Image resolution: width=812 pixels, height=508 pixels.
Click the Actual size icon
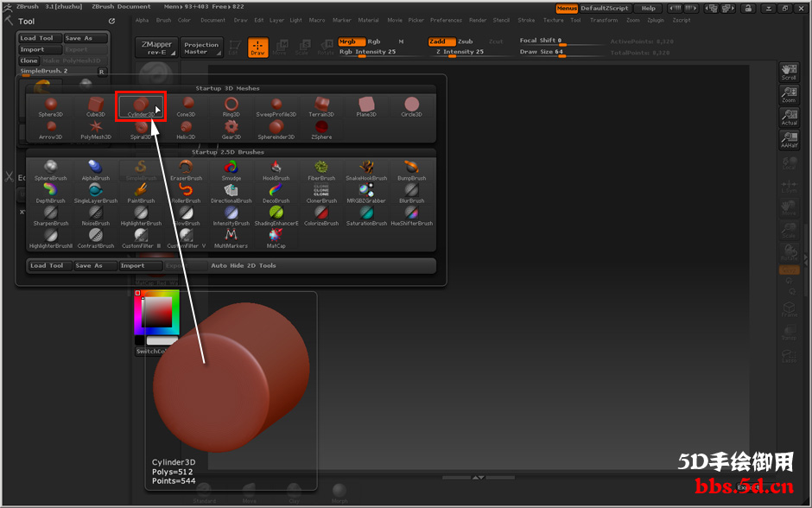pyautogui.click(x=789, y=117)
